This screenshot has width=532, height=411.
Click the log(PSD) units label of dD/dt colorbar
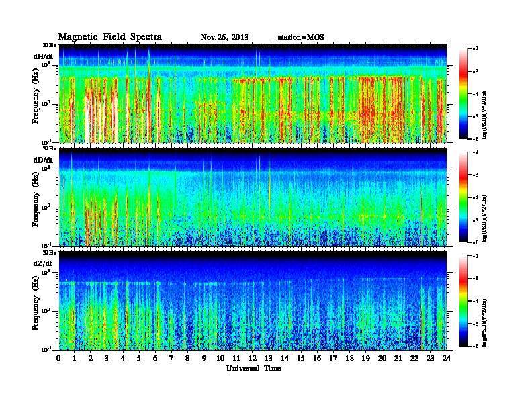pos(484,218)
